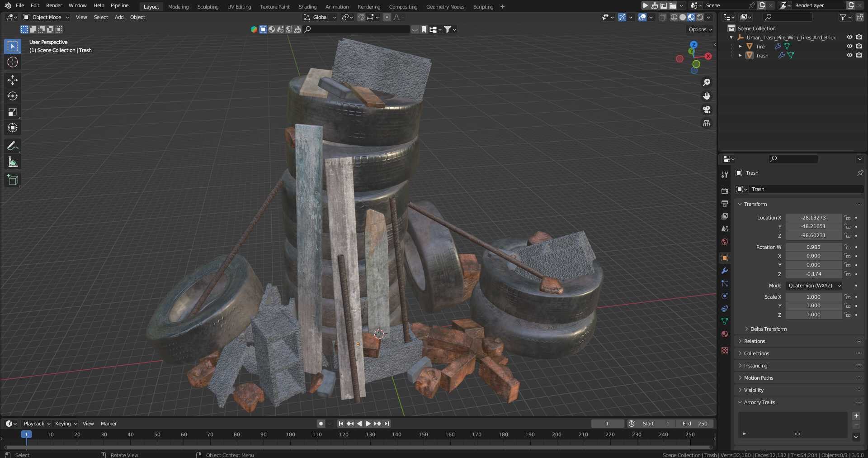The height and width of the screenshot is (458, 868).
Task: Toggle camera view icon
Action: [x=707, y=110]
